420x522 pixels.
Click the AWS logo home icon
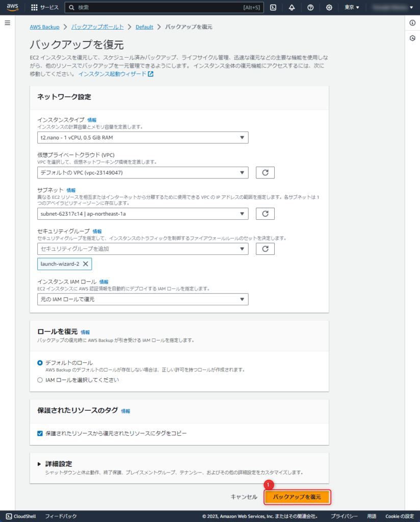coord(13,7)
